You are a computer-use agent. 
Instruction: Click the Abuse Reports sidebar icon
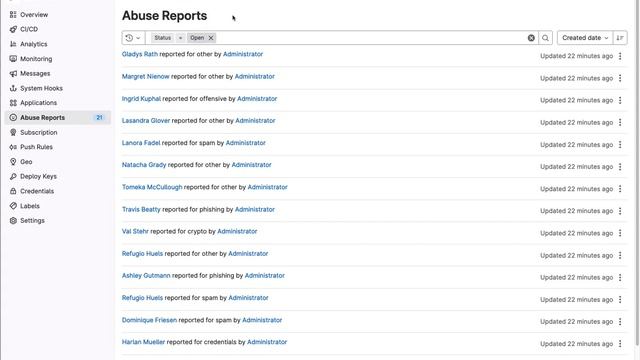[x=13, y=118]
